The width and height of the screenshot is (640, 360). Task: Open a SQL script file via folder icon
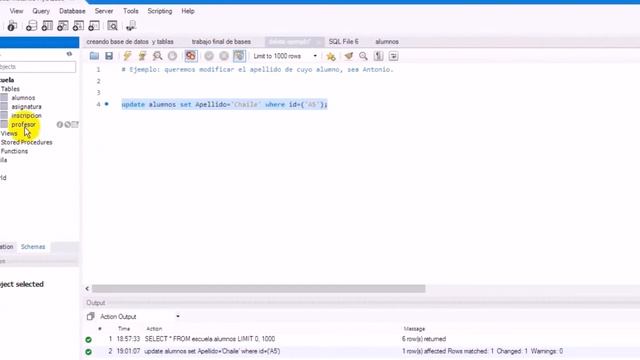pyautogui.click(x=94, y=56)
